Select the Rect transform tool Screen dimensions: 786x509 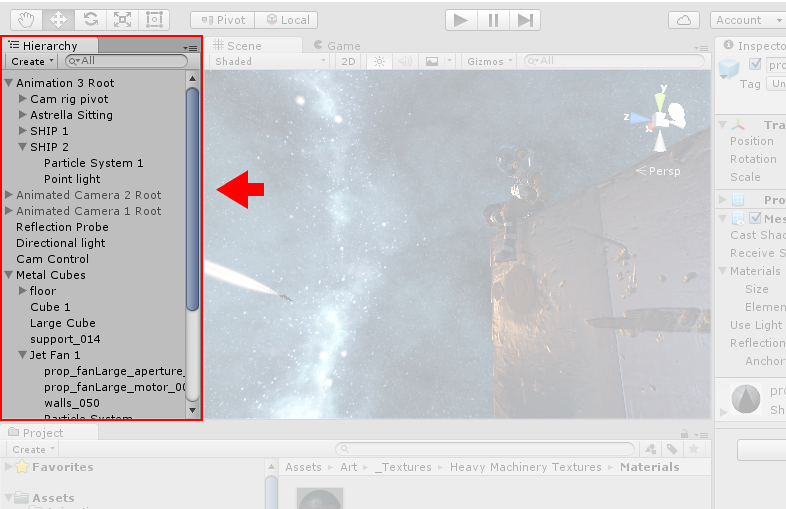point(154,20)
